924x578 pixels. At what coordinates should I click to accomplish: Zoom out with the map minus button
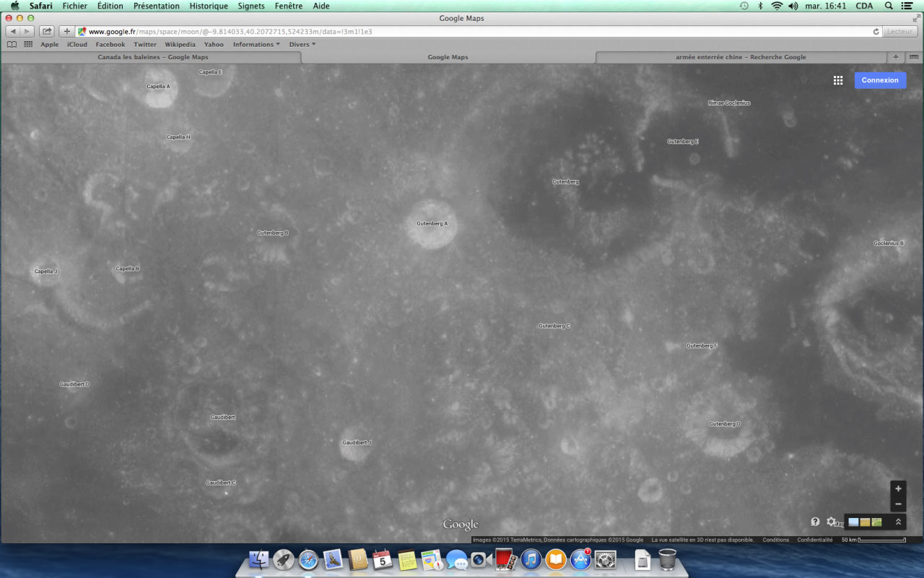(x=898, y=504)
